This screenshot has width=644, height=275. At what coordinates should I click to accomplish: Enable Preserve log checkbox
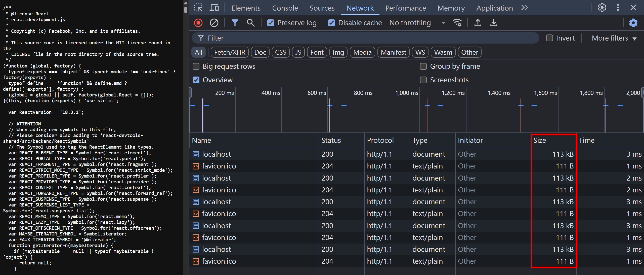pos(271,23)
